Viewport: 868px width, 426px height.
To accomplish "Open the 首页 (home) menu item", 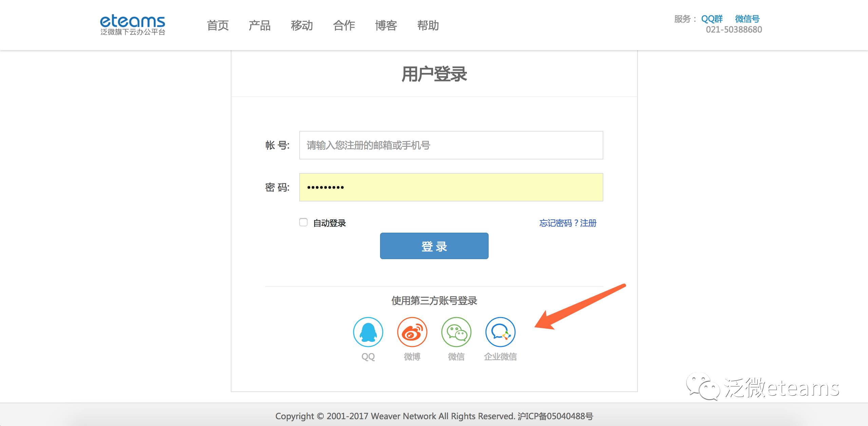I will point(218,25).
